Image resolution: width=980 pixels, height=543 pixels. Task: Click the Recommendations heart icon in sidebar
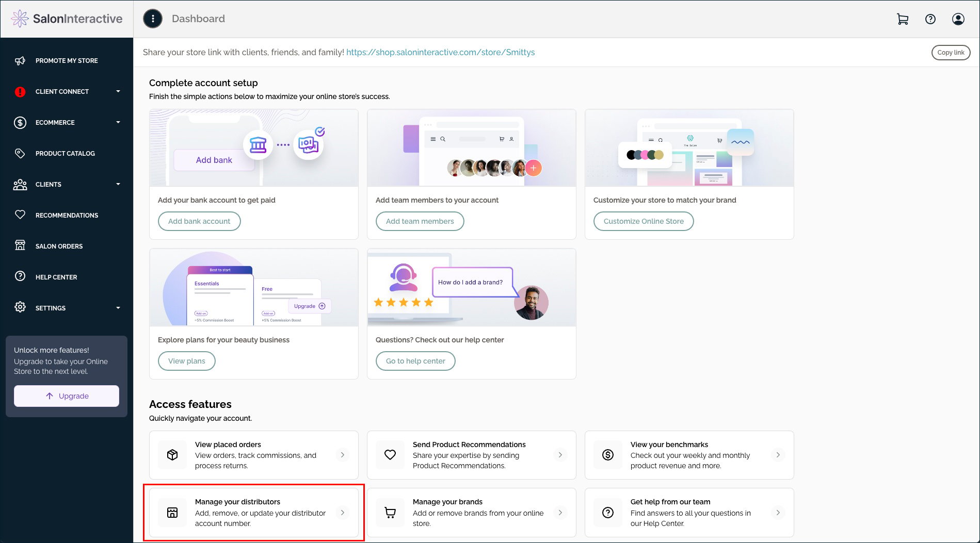coord(20,215)
